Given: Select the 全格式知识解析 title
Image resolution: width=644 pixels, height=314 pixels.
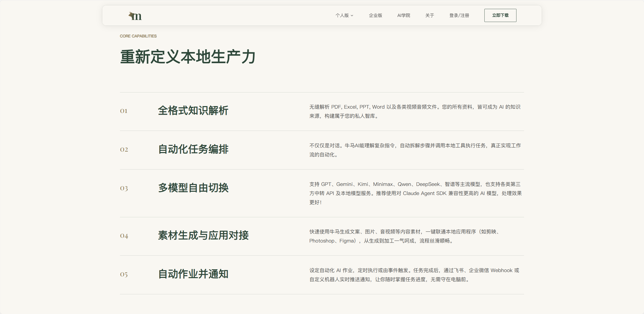Looking at the screenshot, I should click(193, 111).
